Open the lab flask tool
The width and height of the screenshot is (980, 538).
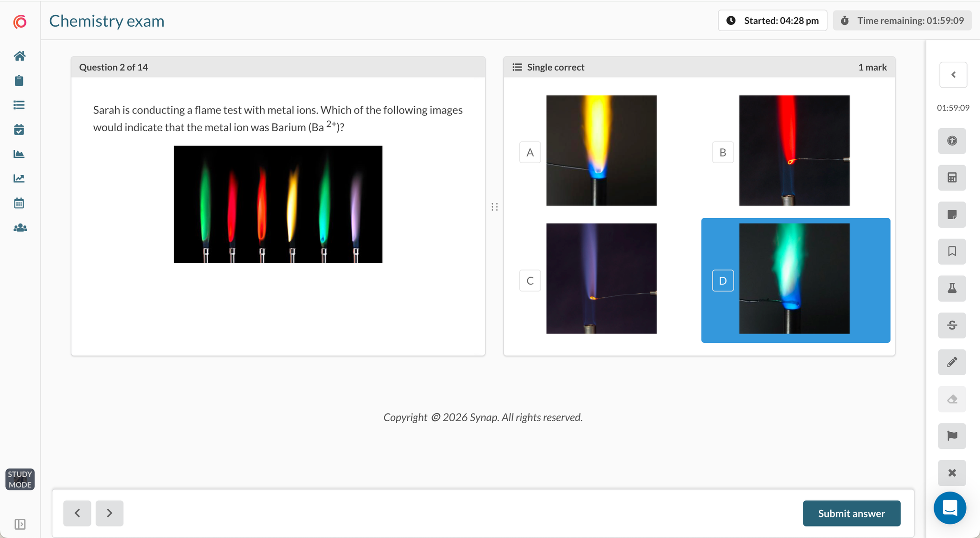952,288
